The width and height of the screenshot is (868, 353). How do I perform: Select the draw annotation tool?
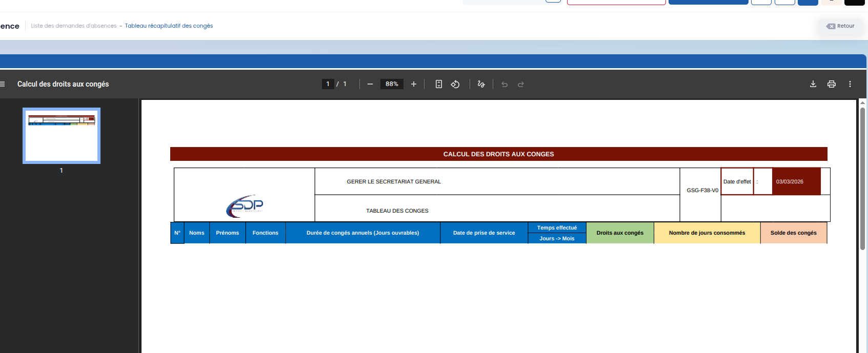tap(481, 84)
